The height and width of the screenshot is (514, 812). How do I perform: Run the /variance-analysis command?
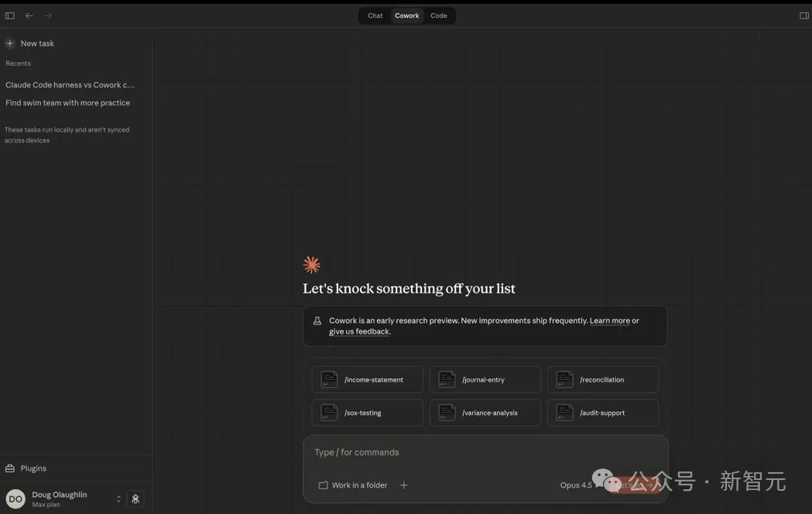485,413
